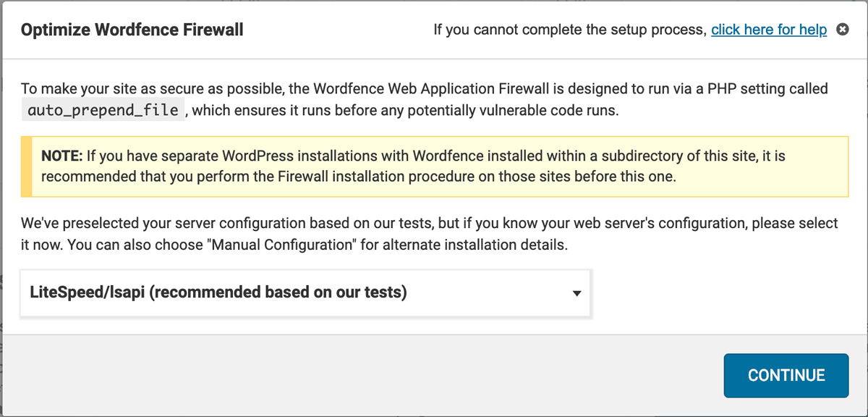
Task: Click the auto_prepend_file code snippet
Action: [x=103, y=111]
